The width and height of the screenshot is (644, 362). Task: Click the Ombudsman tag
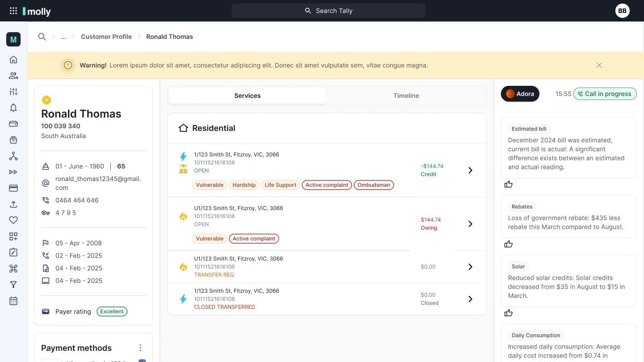point(374,185)
